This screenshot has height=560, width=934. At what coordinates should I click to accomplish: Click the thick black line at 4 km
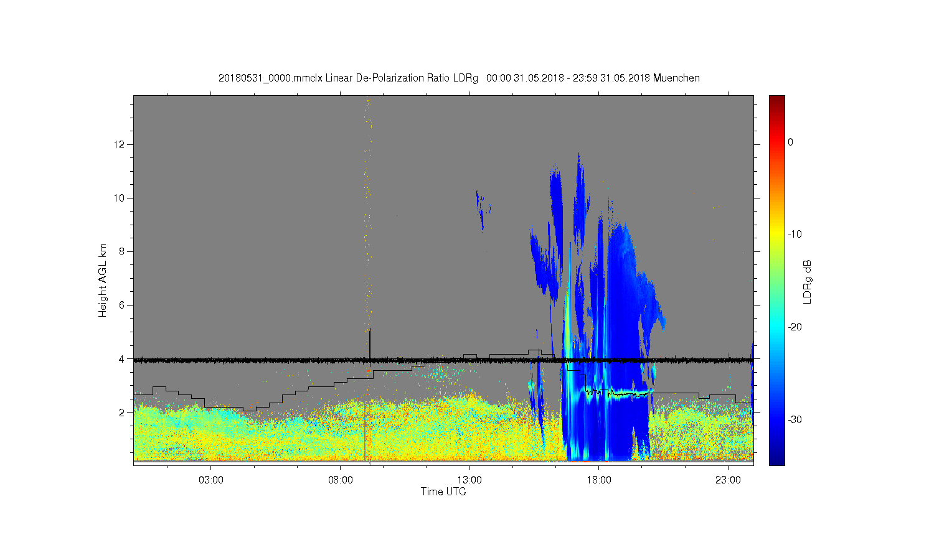443,360
